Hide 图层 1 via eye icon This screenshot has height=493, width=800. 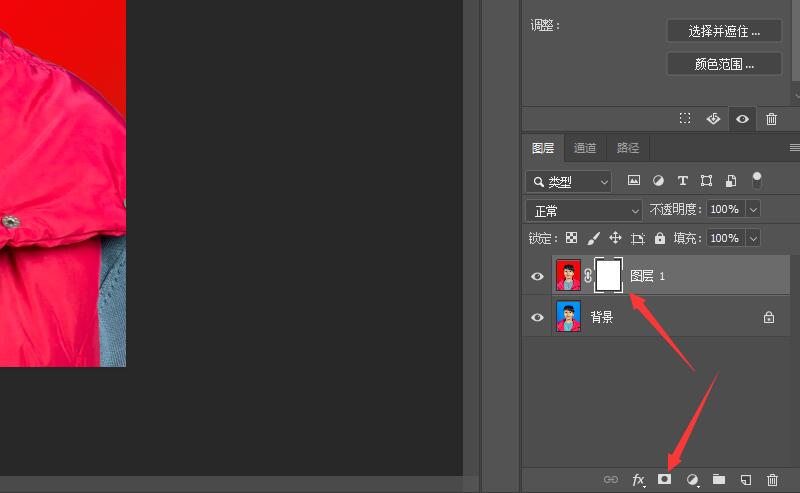point(537,276)
